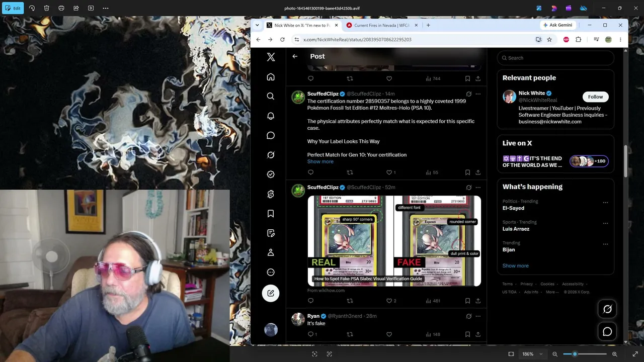Close the Current Fires in Nevada tab
The height and width of the screenshot is (362, 644).
[416, 25]
